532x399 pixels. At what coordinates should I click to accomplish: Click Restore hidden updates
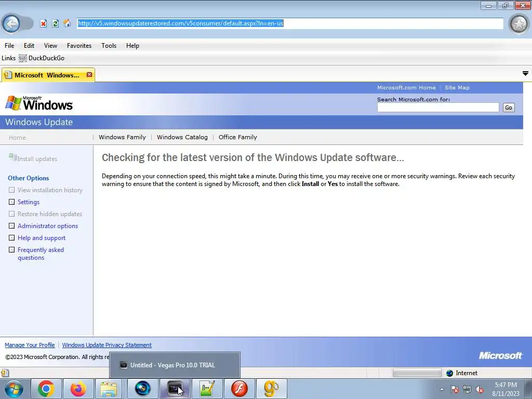click(x=50, y=214)
